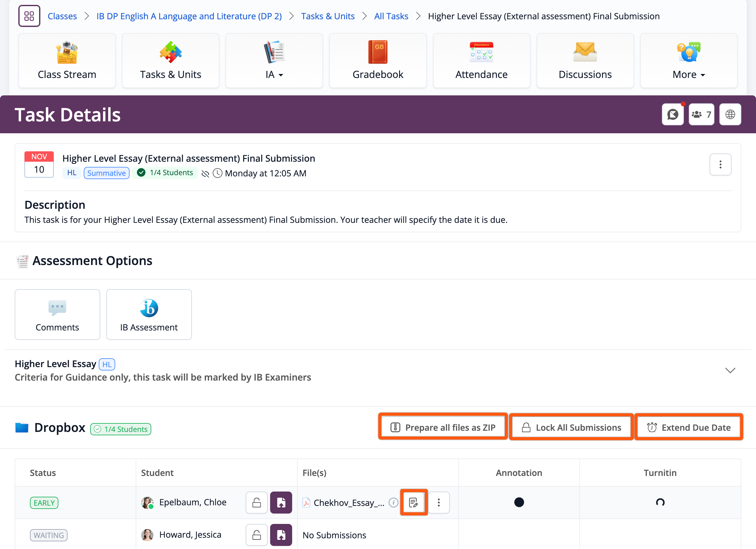Toggle submission lock for Chloe Epelbaum

pyautogui.click(x=257, y=502)
